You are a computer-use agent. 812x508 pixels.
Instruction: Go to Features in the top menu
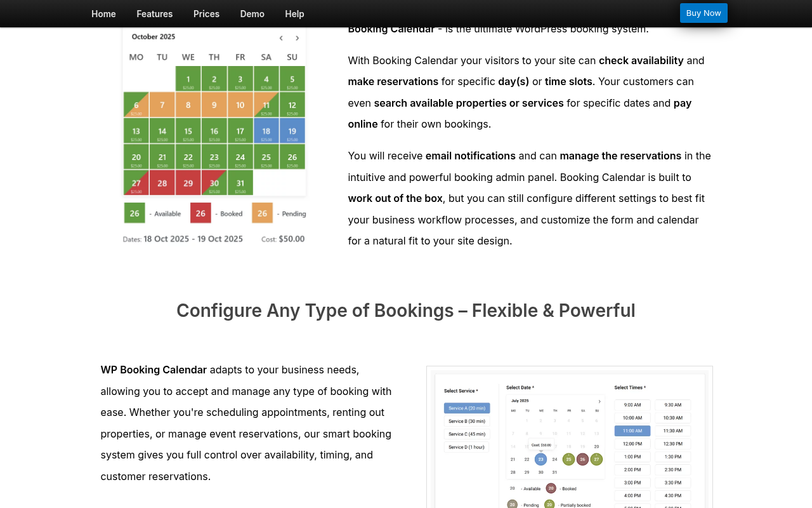[155, 14]
